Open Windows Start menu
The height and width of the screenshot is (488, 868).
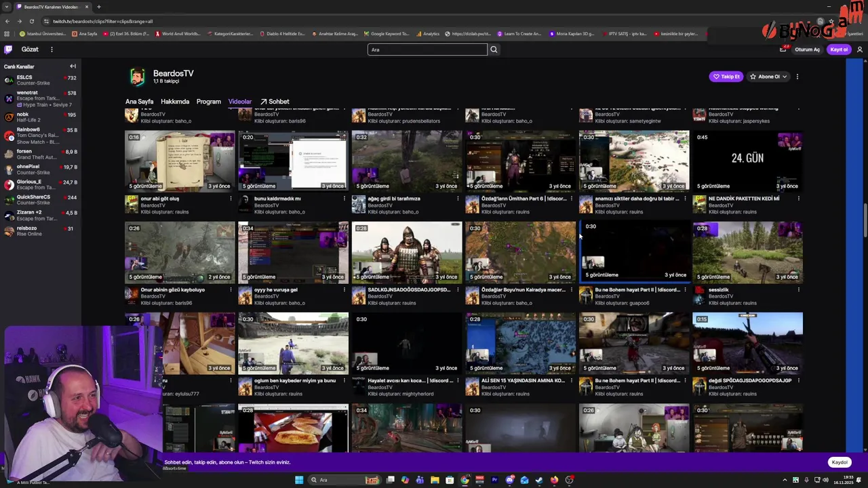(299, 480)
